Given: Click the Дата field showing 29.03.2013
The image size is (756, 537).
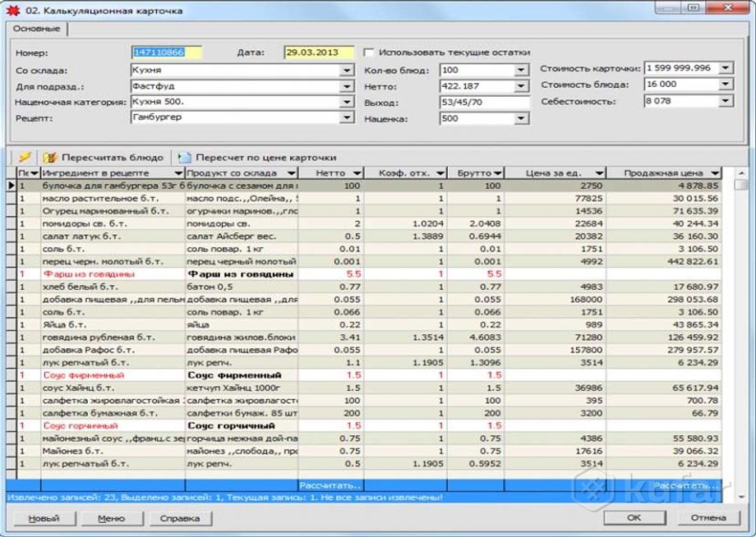Looking at the screenshot, I should 319,53.
